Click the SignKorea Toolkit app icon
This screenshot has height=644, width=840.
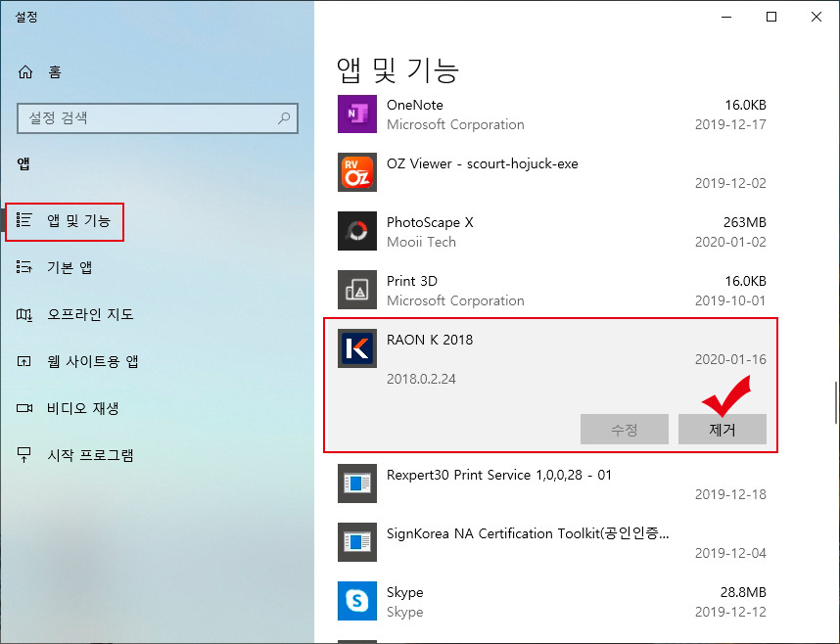(x=357, y=542)
